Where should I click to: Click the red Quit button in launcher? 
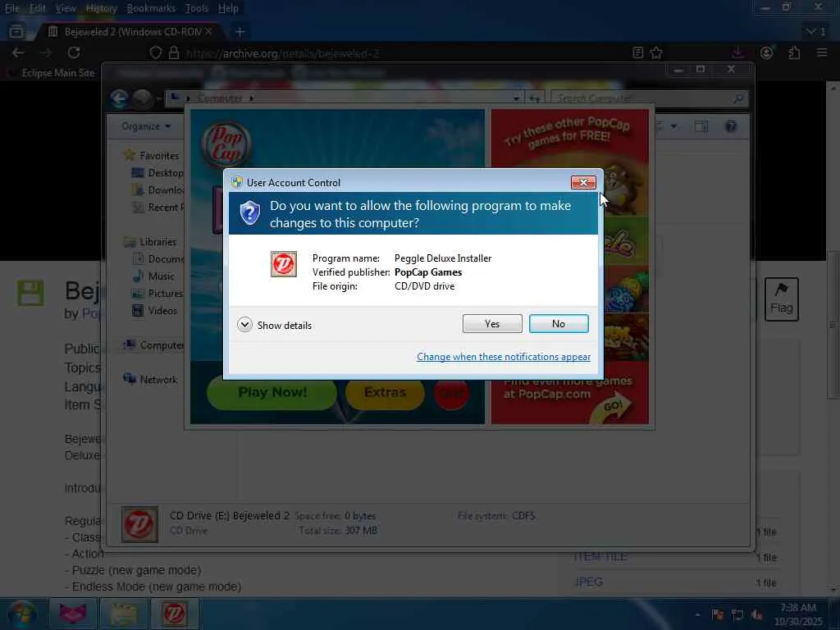pyautogui.click(x=451, y=395)
